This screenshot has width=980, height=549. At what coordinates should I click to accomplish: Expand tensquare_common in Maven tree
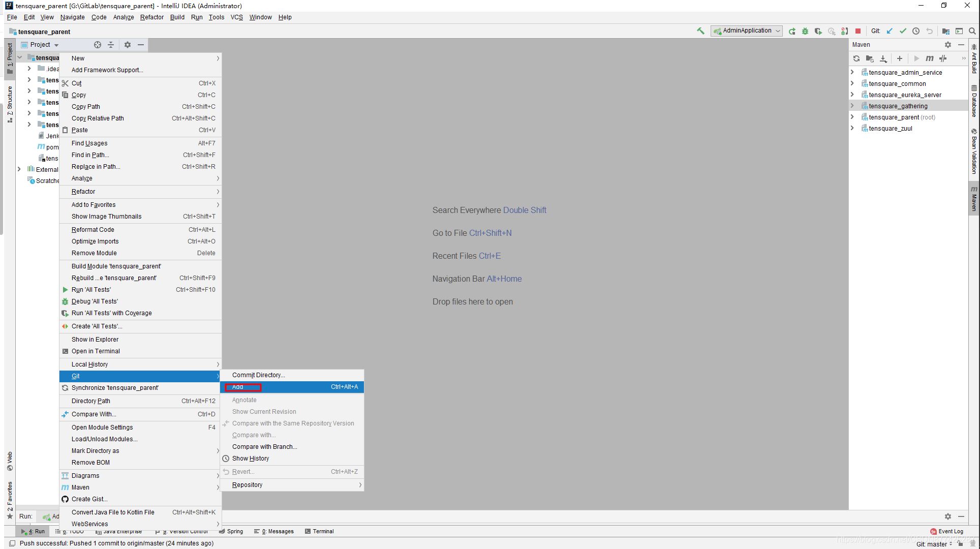pos(852,83)
